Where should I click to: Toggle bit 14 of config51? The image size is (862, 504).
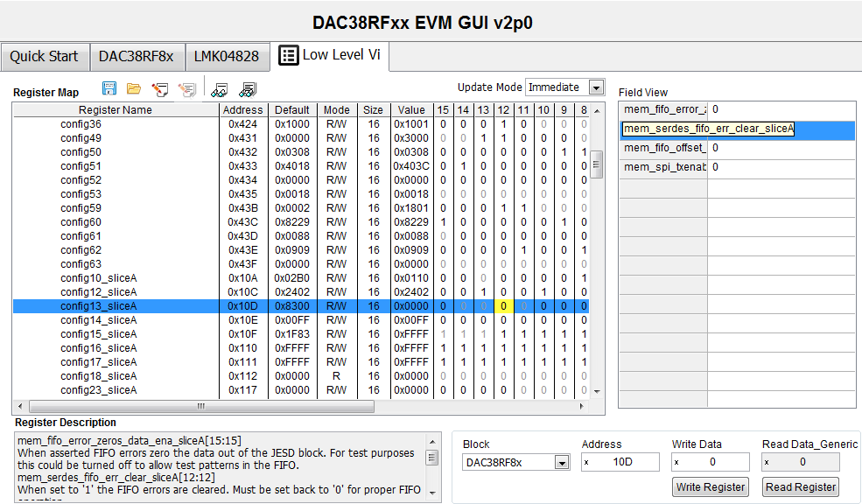(x=464, y=166)
